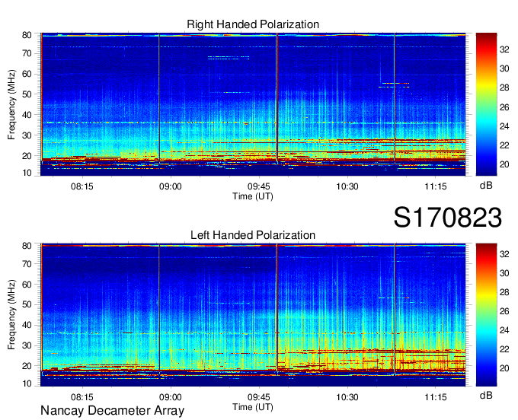Click the Left Handed Polarization spectrogram image
This screenshot has width=518, height=420.
tap(253, 315)
